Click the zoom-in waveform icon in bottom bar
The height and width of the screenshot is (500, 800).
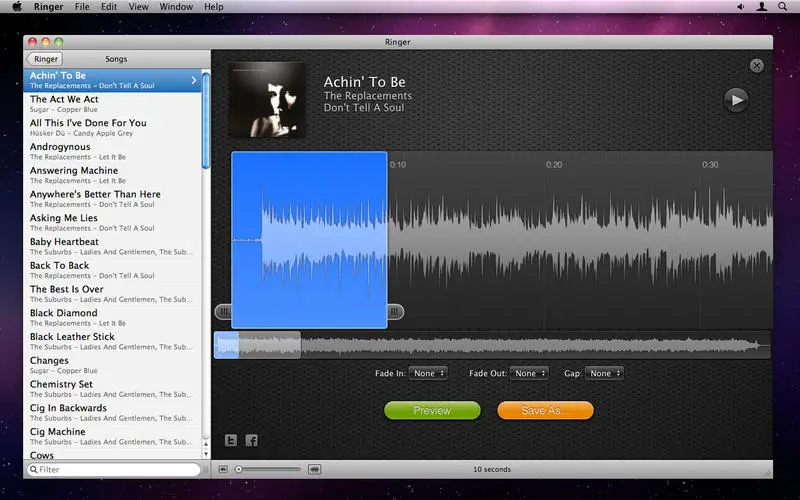click(x=314, y=469)
